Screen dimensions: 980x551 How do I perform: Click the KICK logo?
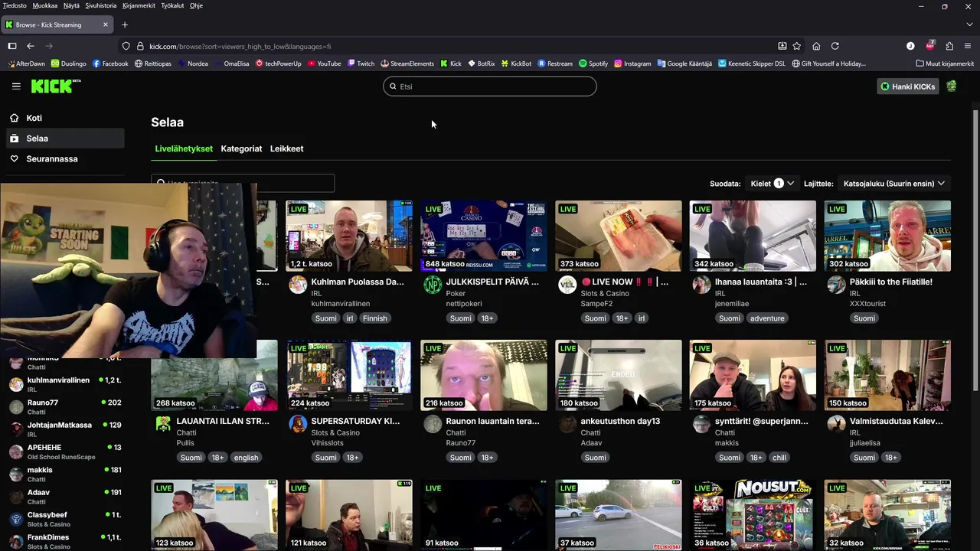[55, 86]
